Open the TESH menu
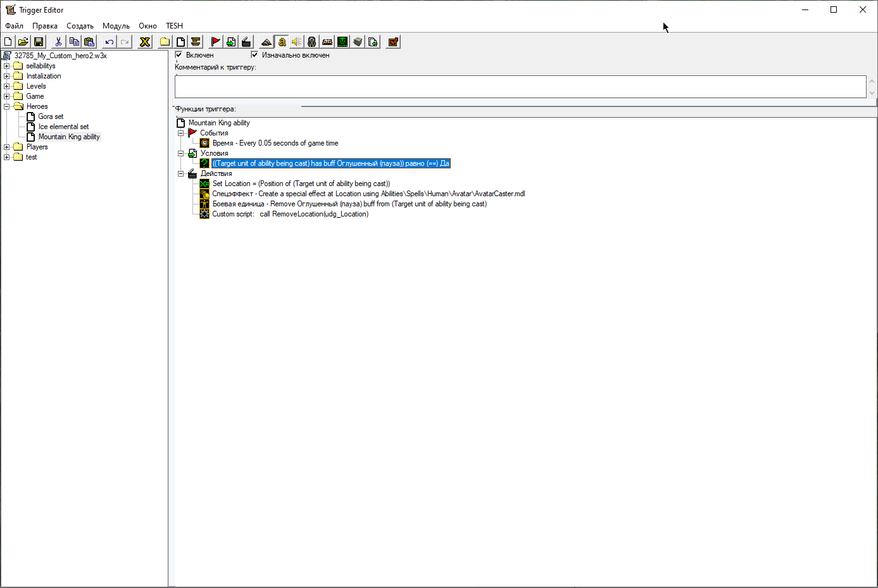 pos(174,26)
